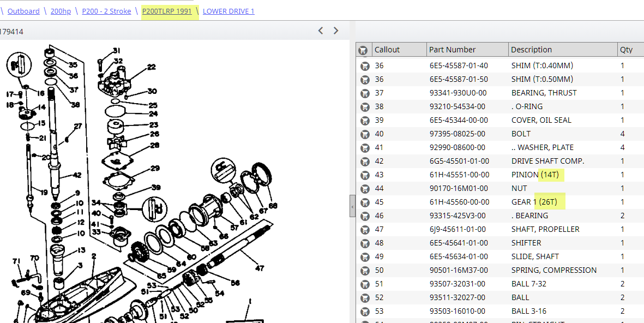Viewport: 644px width, 323px height.
Task: Open the 200hp breadcrumb link
Action: 61,11
